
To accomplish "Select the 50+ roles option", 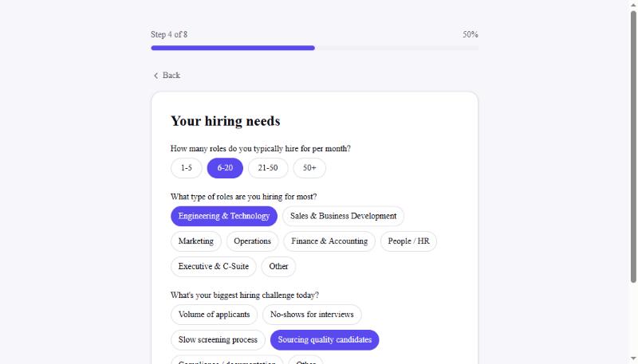I will (x=309, y=168).
